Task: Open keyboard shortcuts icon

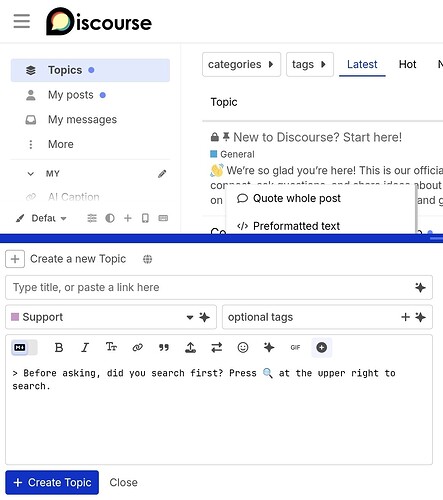Action: [x=163, y=218]
